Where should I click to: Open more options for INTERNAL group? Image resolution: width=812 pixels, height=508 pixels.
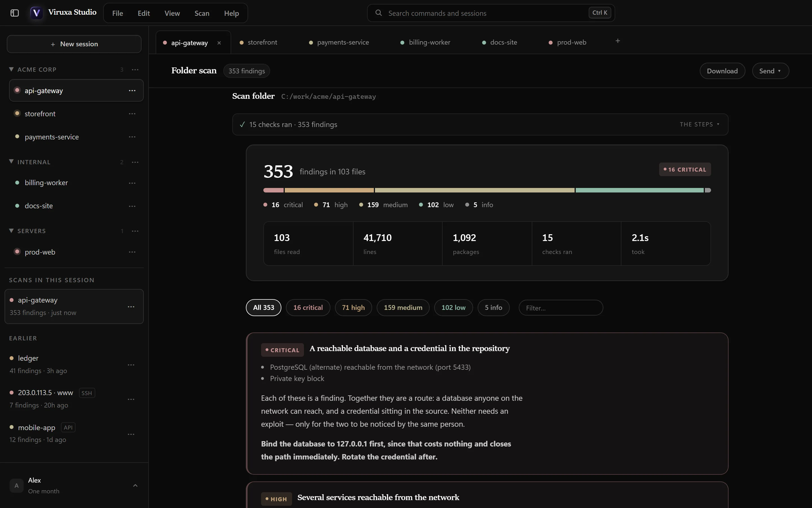[x=135, y=162]
